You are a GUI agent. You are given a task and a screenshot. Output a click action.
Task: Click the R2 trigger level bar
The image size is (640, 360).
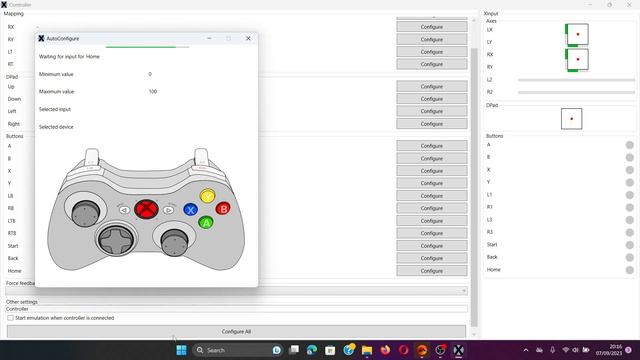[x=576, y=92]
